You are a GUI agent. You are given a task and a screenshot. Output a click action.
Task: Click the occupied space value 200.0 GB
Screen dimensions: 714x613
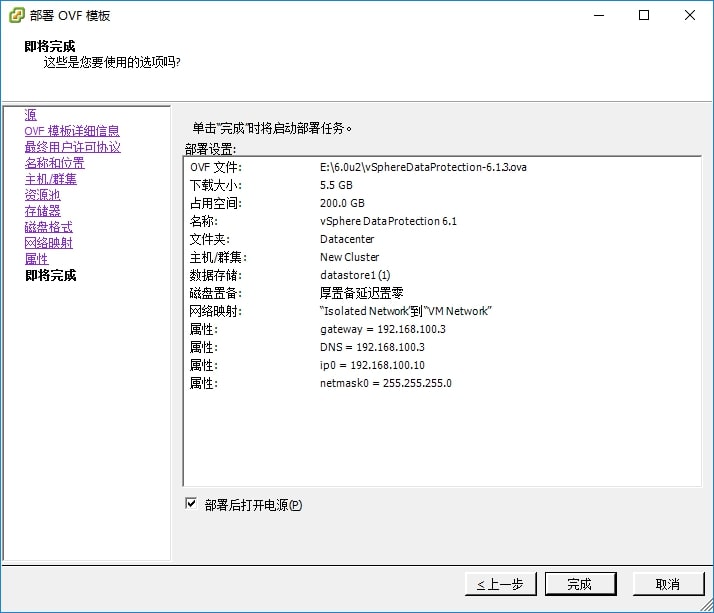(x=342, y=203)
